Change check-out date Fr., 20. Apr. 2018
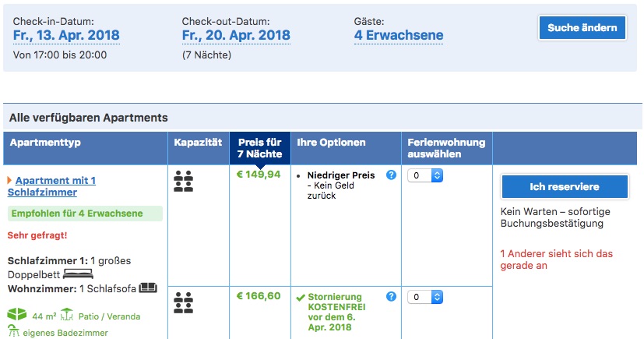644x339 pixels. point(236,35)
